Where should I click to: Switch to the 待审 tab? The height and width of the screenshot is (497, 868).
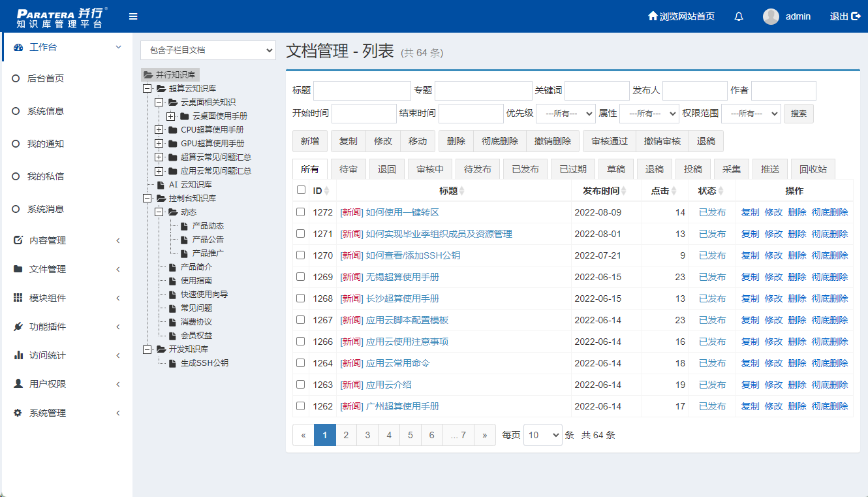click(349, 169)
